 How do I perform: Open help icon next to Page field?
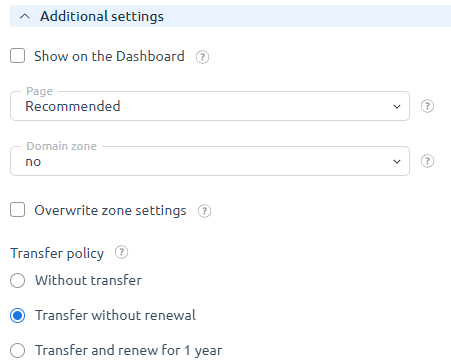pyautogui.click(x=427, y=106)
